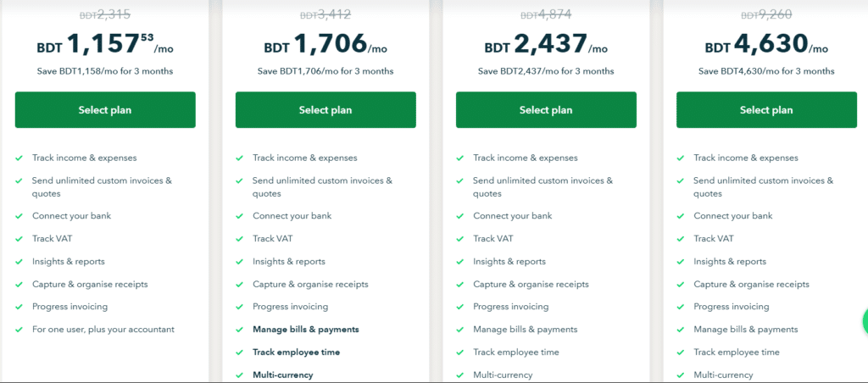
Task: Click checkmark beside bold 'Track employee time'
Action: click(240, 352)
